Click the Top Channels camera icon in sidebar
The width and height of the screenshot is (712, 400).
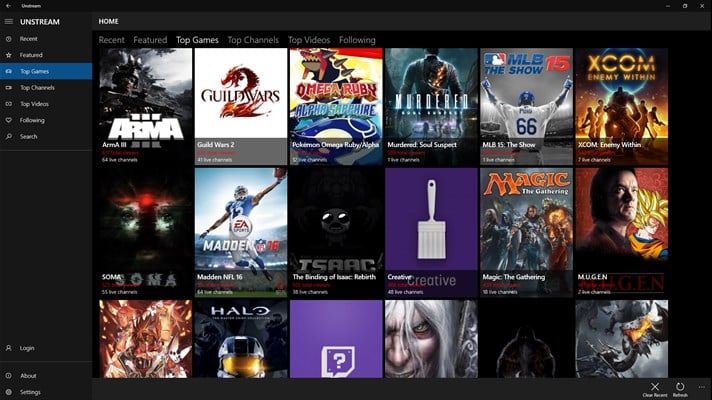tap(9, 88)
